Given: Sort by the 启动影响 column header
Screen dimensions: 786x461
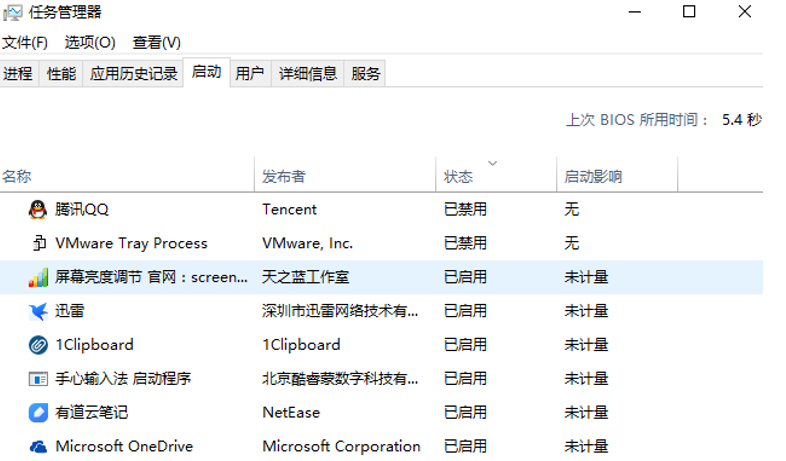Looking at the screenshot, I should pyautogui.click(x=617, y=175).
